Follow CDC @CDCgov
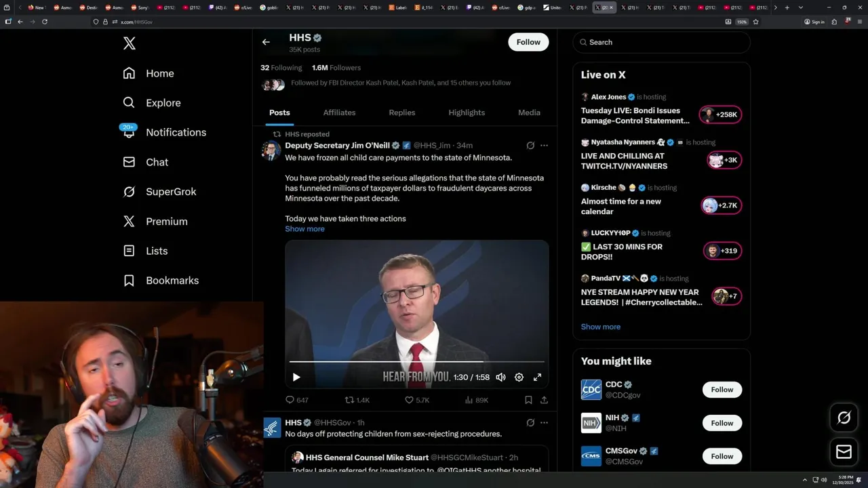Screen dimensions: 868x488 (x=722, y=390)
